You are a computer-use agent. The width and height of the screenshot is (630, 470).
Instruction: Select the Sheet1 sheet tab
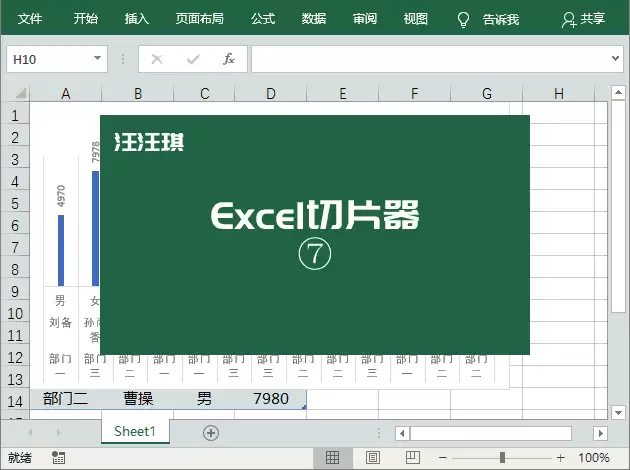click(135, 431)
